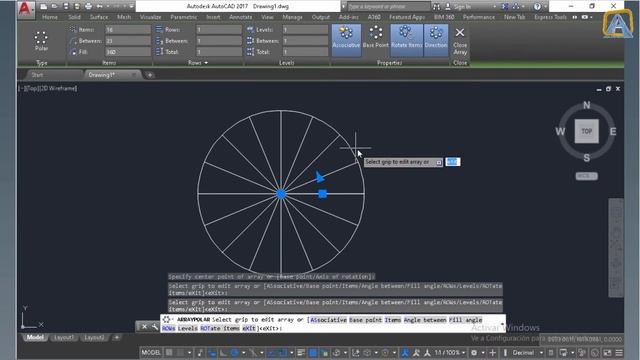Click the Customization hamburger icon in status bar
Screen dimensions: 640x360
point(619,353)
